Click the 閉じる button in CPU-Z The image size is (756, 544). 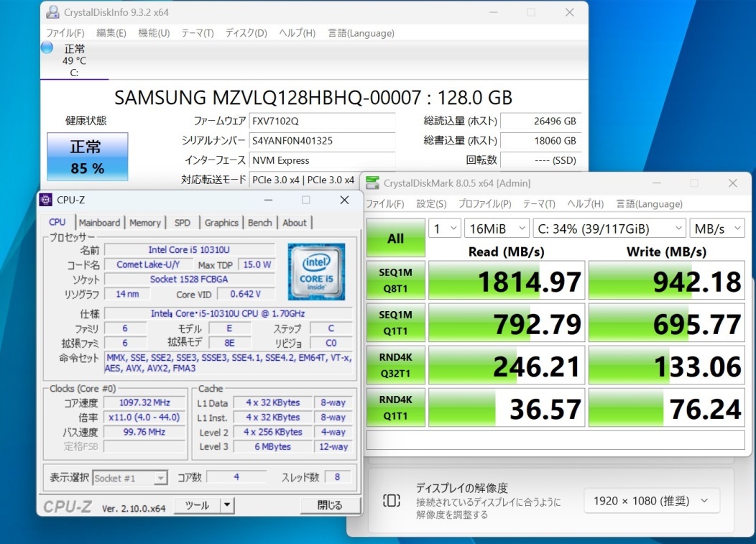[330, 505]
